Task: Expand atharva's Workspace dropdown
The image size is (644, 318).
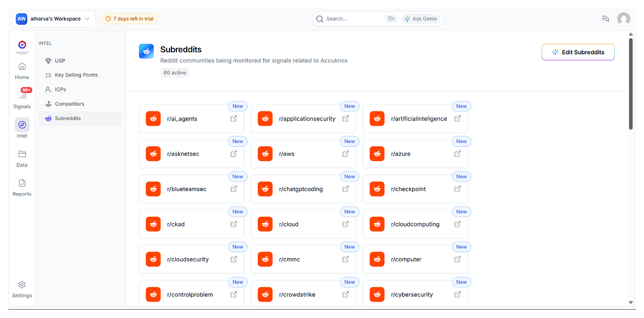Action: [x=54, y=19]
